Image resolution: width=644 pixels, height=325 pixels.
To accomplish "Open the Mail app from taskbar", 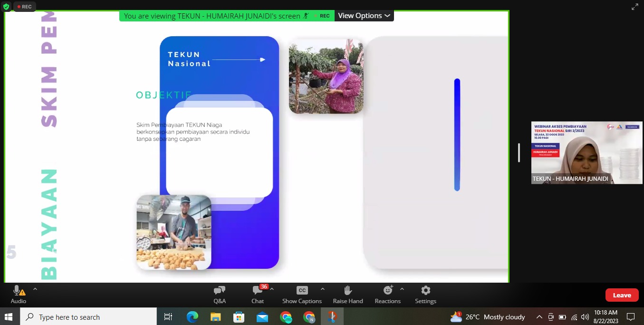I will [262, 316].
